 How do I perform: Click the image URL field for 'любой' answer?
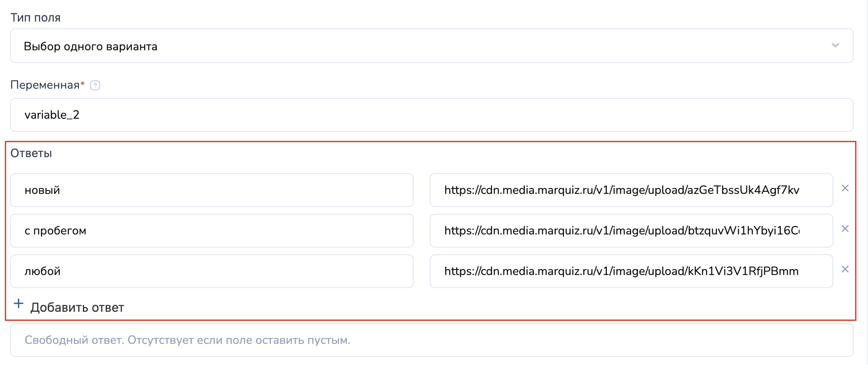click(631, 271)
